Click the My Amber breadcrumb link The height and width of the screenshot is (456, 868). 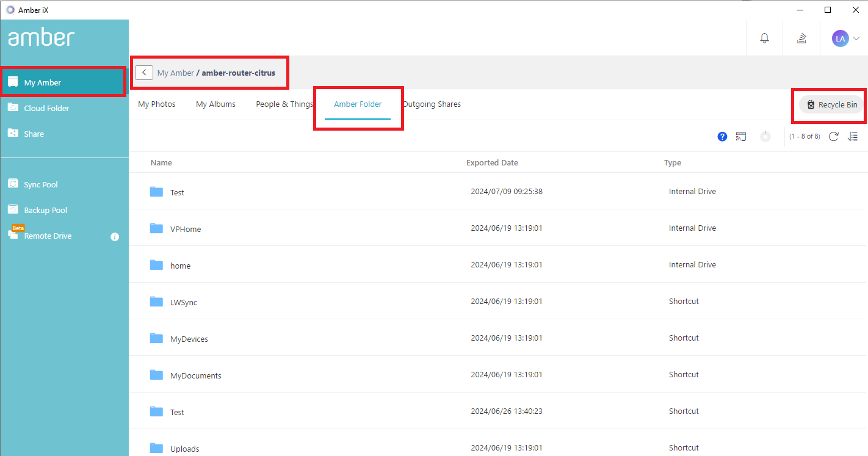(175, 73)
